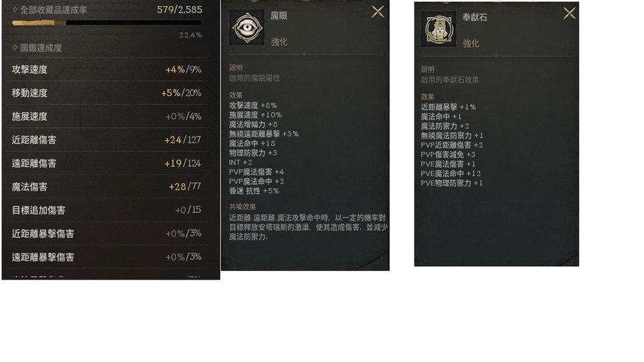Click 強化 under the 魔眼 title
This screenshot has width=644, height=362.
click(279, 42)
